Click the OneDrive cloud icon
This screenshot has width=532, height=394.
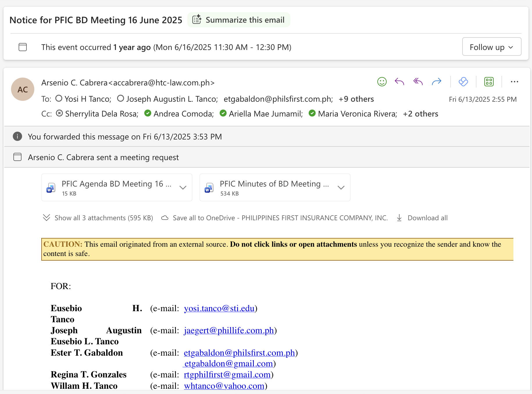[x=165, y=218]
